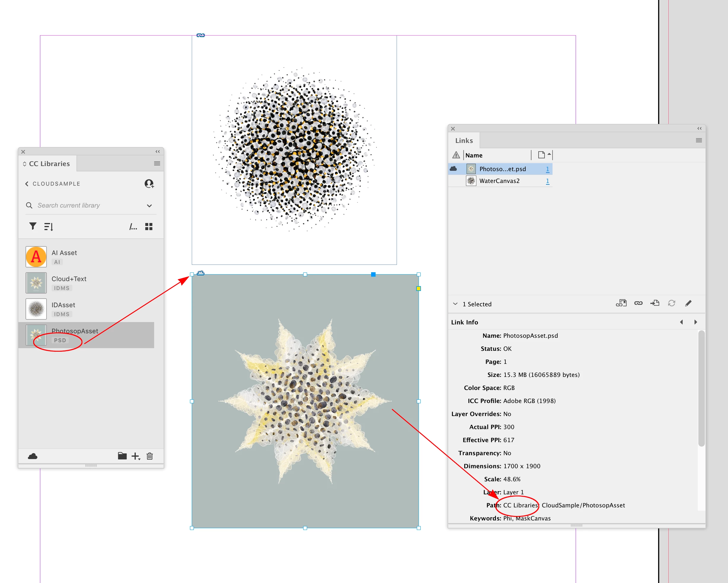Click the Relink chain icon in Links panel
728x583 pixels.
tap(638, 303)
